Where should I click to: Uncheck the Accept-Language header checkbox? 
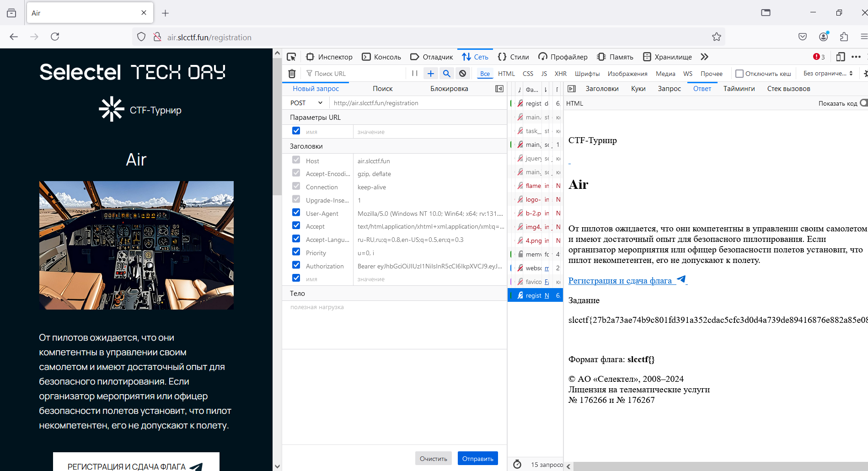click(x=296, y=239)
